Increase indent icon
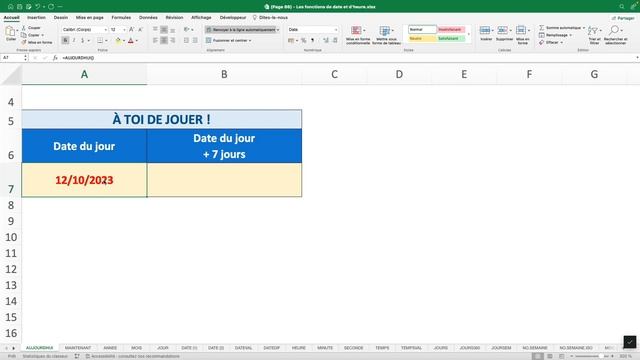Screen dimensions: 640x360 coord(195,40)
